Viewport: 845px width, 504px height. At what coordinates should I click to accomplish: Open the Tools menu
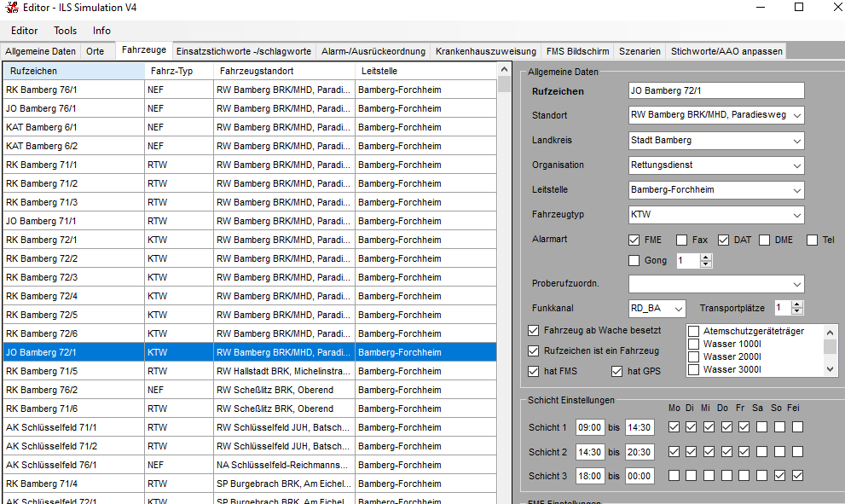point(66,31)
